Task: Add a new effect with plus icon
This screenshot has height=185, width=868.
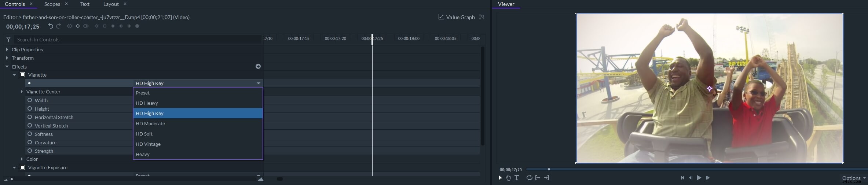Action: tap(258, 66)
